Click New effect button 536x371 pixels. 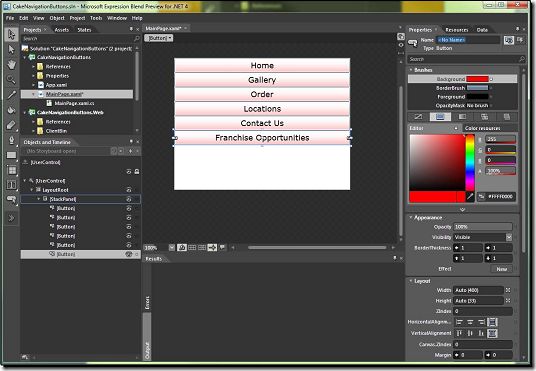coord(501,269)
